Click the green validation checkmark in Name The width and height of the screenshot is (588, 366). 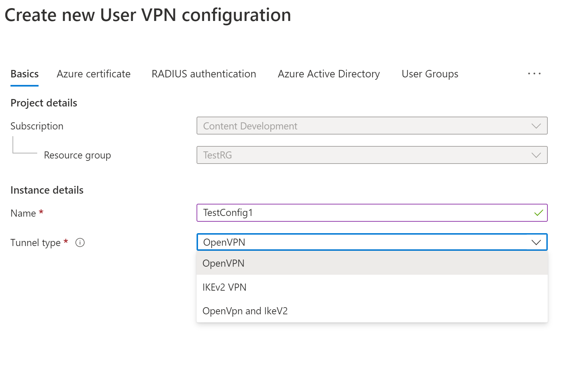[x=538, y=213]
